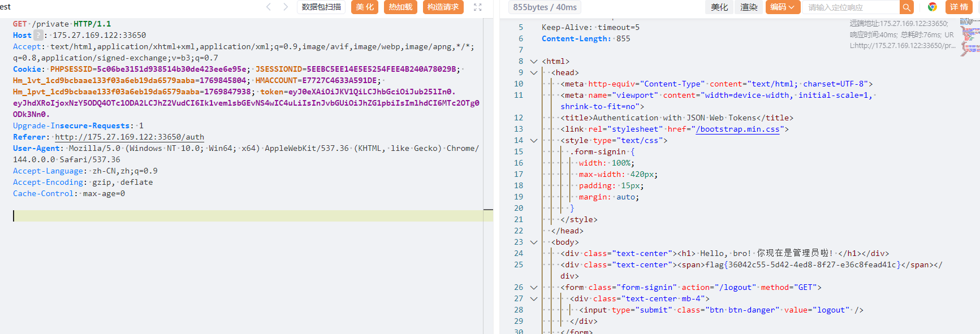Click the response search input field
980x334 pixels.
point(850,7)
